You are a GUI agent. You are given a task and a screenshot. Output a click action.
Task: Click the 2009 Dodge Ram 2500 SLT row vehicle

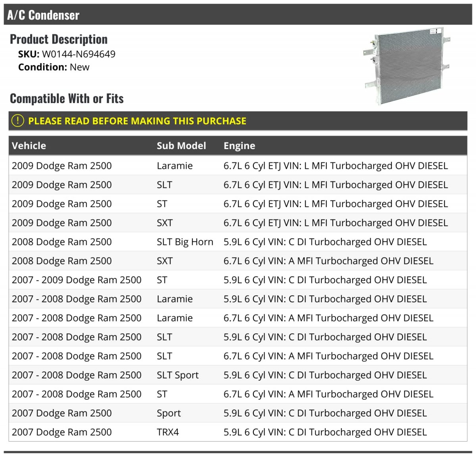coord(62,185)
